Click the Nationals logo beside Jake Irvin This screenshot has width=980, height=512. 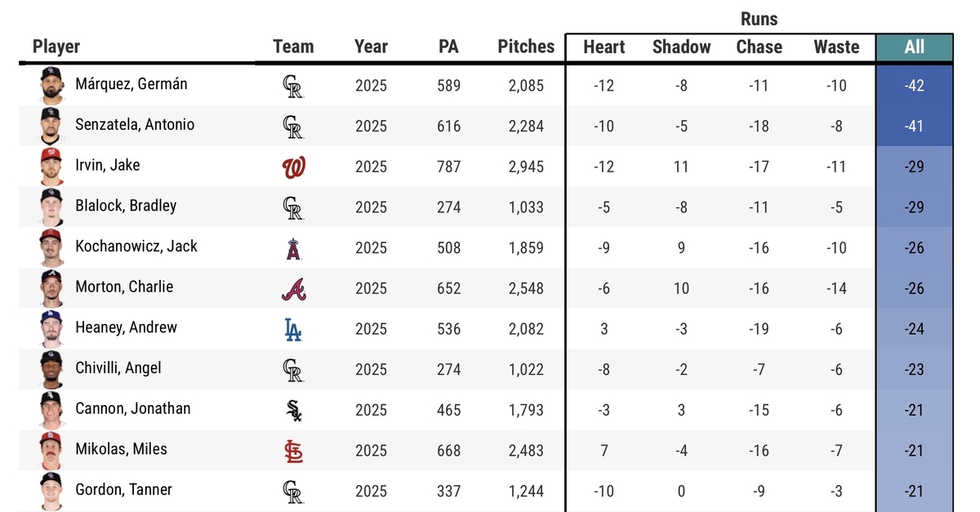293,167
